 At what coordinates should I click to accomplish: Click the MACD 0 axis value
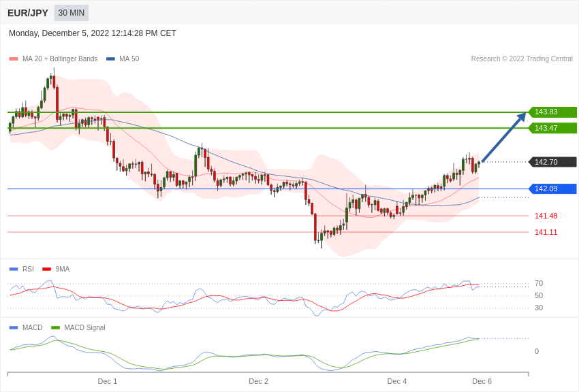(537, 351)
